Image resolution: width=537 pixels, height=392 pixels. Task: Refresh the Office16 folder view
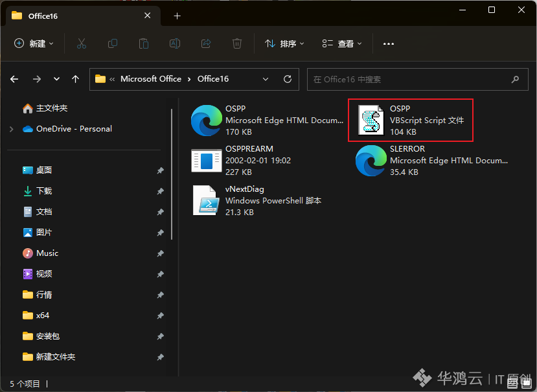pos(288,79)
